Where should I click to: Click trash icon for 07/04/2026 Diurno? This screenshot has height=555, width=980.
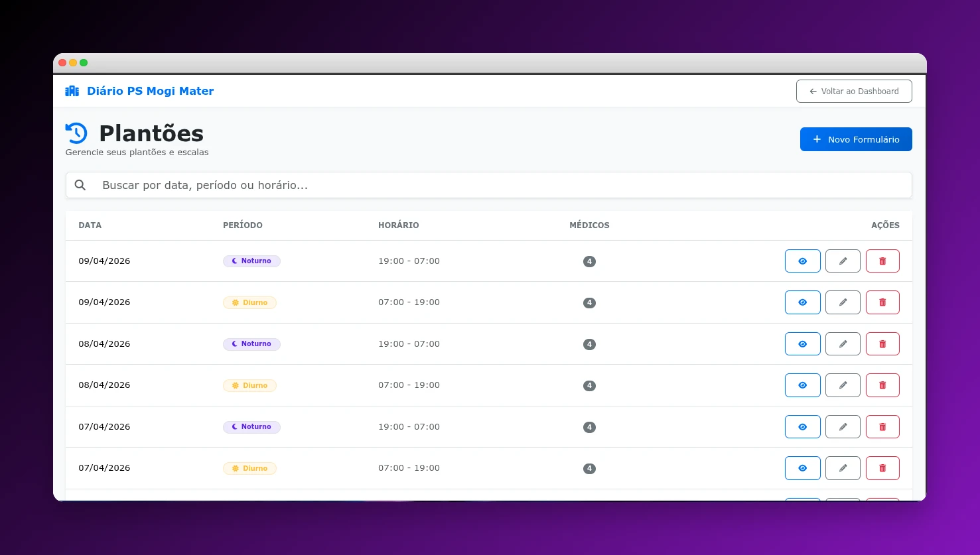pos(882,468)
